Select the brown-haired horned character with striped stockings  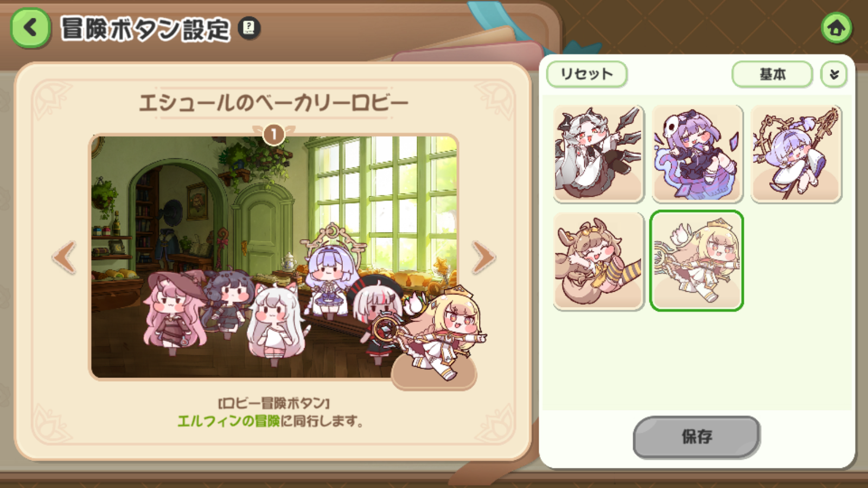point(599,261)
